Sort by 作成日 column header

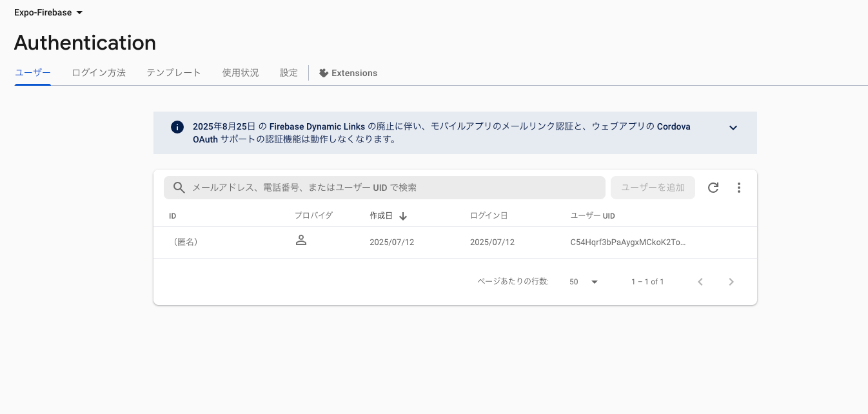point(381,216)
